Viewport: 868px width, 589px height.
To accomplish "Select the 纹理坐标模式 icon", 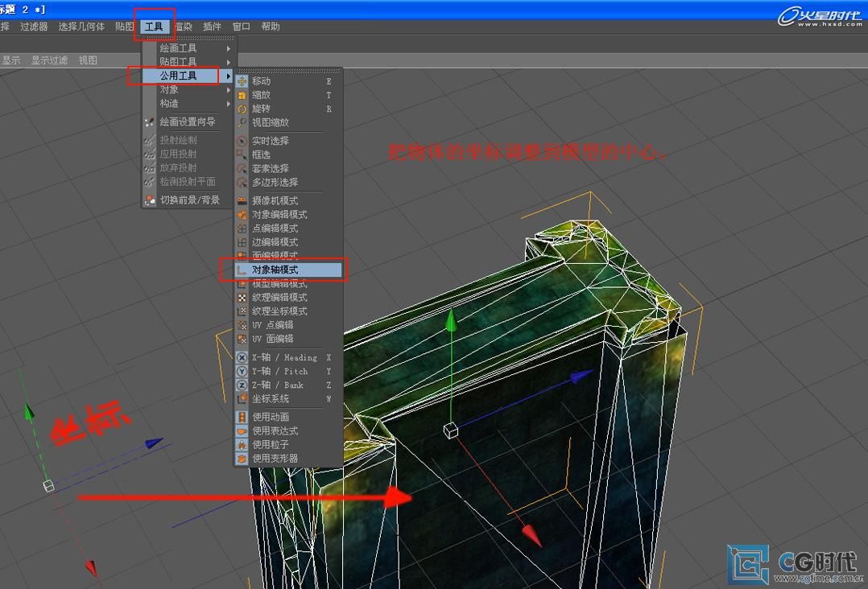I will (x=242, y=311).
